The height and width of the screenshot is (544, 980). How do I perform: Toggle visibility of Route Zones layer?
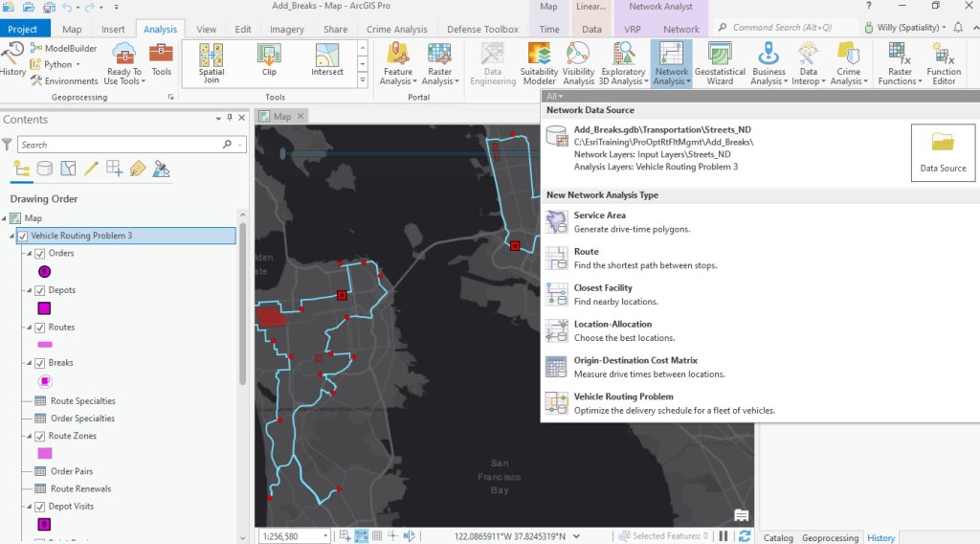coord(40,436)
